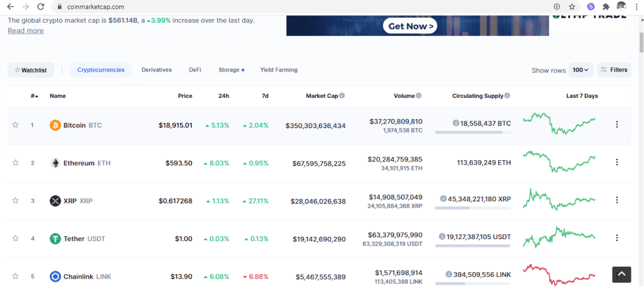Sort by 7d column header

(x=265, y=96)
